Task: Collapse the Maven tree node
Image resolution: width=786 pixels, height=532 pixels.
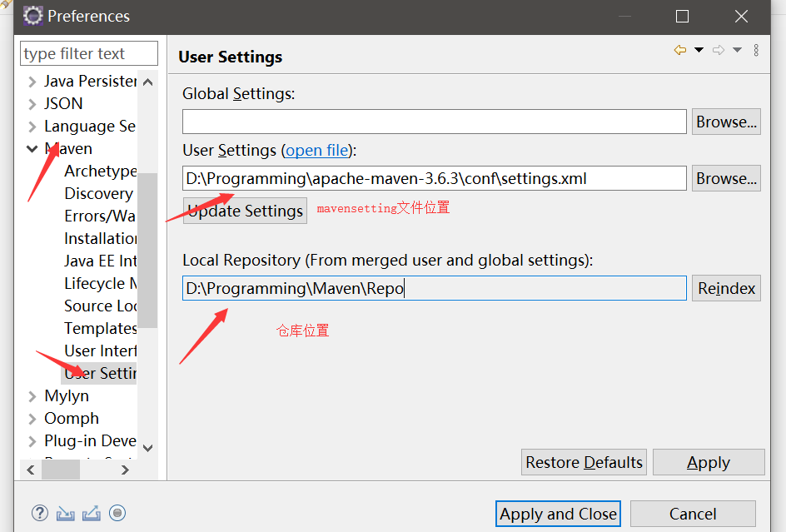Action: [x=32, y=149]
